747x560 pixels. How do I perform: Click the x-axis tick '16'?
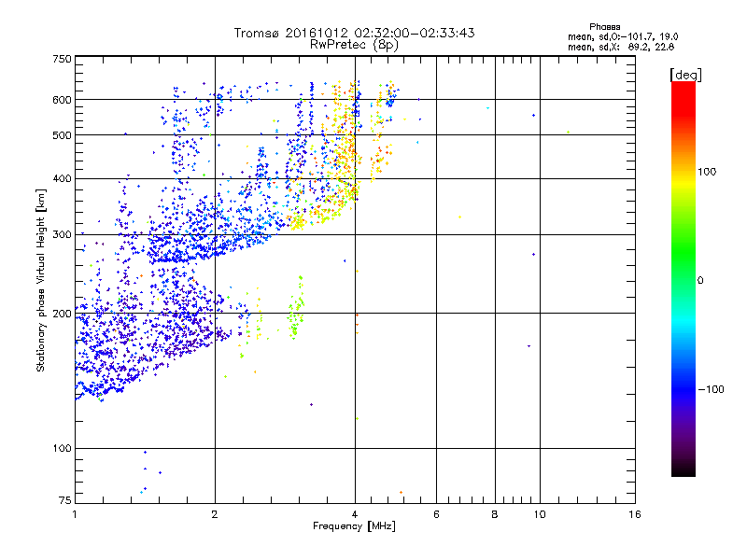(x=635, y=514)
